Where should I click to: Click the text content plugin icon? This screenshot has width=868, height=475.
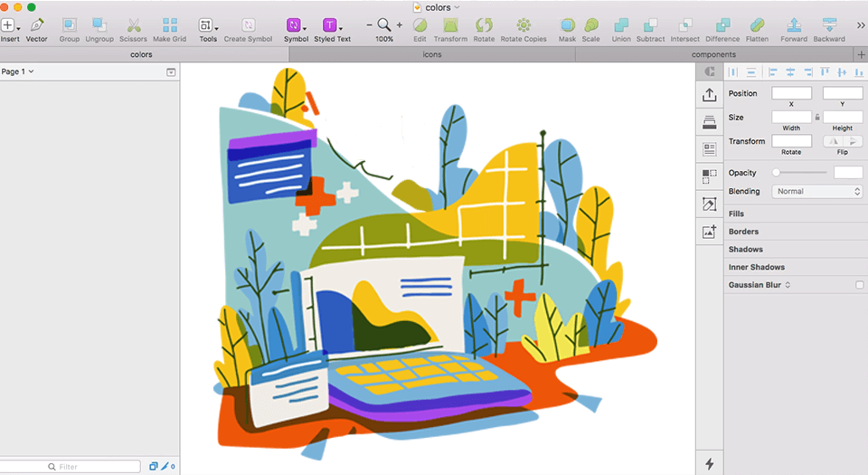click(710, 149)
